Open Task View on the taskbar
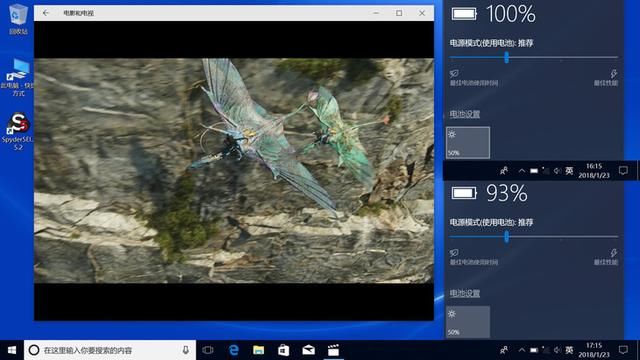Image resolution: width=640 pixels, height=360 pixels. tap(208, 350)
